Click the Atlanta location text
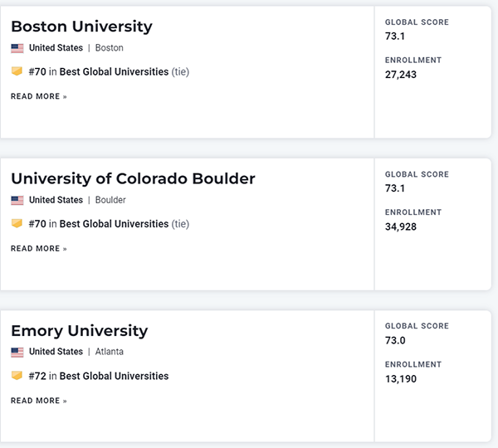This screenshot has height=448, width=498. click(x=109, y=352)
